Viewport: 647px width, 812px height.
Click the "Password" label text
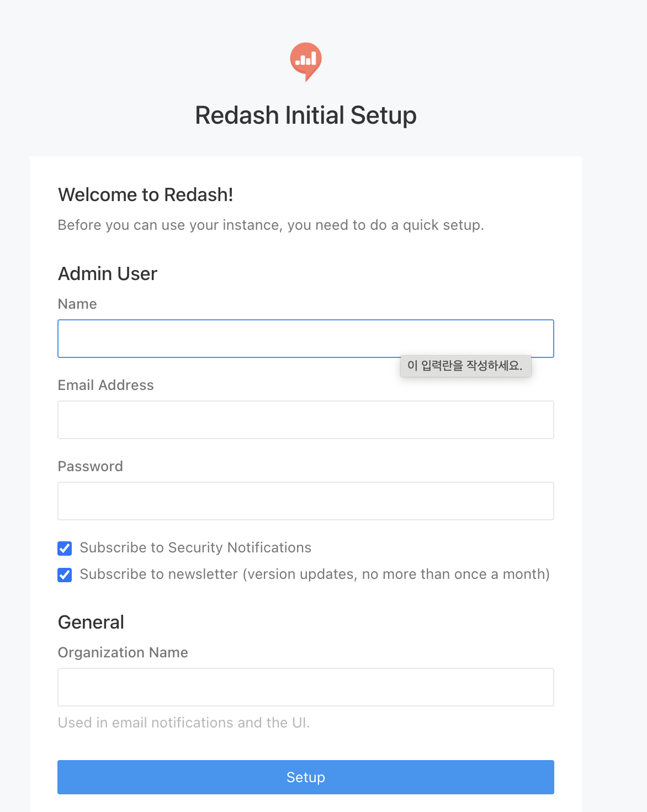coord(91,466)
